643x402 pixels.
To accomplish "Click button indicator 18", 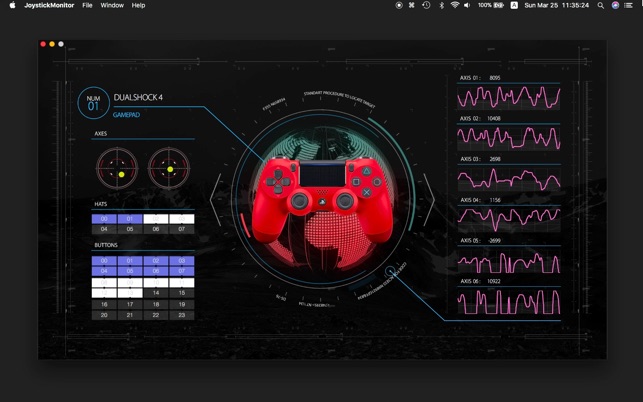I will coord(156,304).
